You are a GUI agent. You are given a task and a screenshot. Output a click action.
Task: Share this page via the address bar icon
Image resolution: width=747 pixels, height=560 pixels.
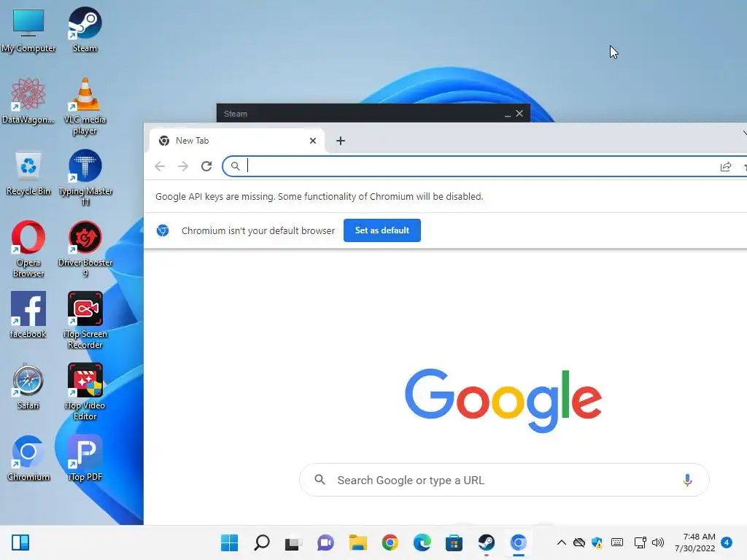point(726,167)
